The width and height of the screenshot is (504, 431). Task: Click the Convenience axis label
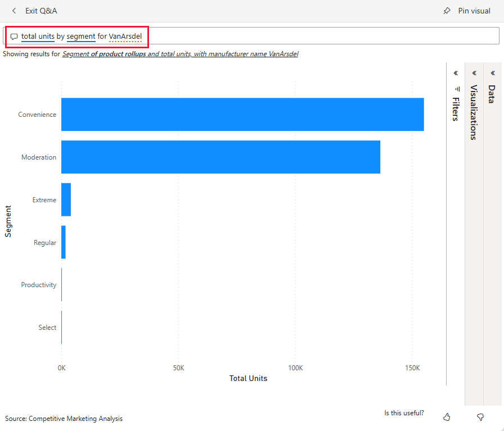pyautogui.click(x=37, y=115)
